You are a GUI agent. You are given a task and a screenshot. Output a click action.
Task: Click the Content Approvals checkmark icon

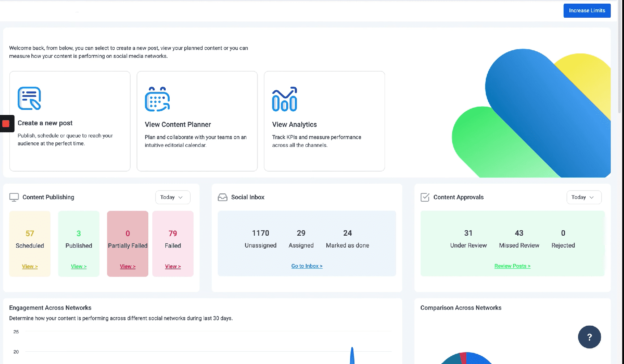click(425, 197)
